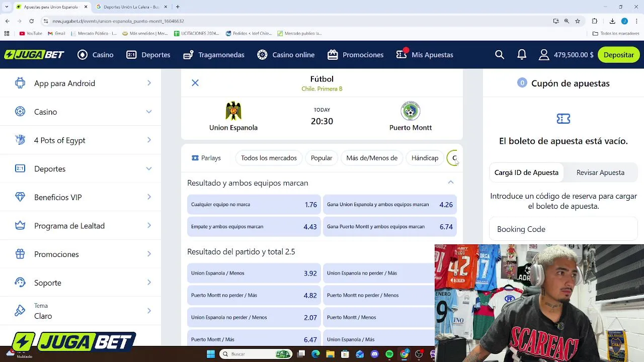Select Puerto Montt no perder / Más 4.82
The width and height of the screenshot is (644, 362).
click(x=254, y=295)
